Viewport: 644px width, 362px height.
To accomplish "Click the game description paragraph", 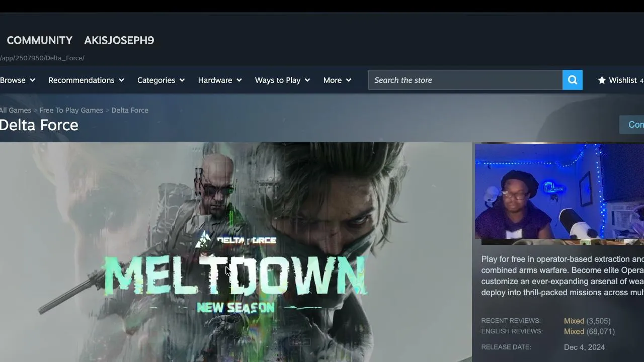I will pos(562,276).
